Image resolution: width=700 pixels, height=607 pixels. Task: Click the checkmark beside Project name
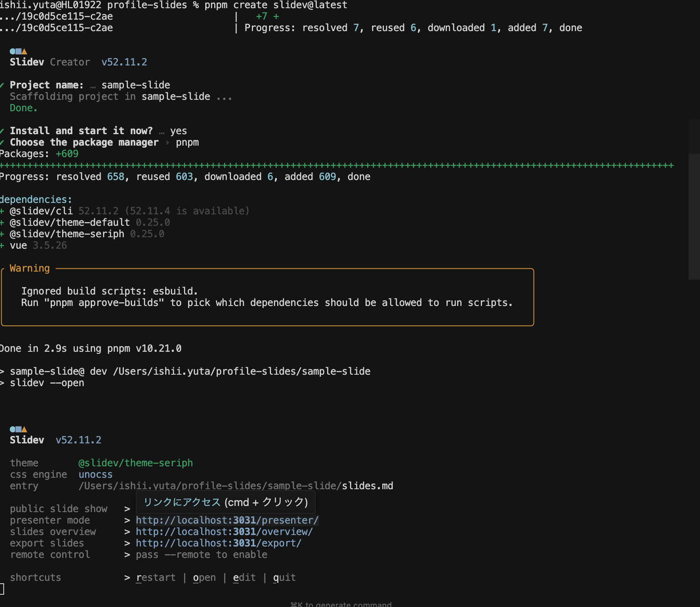pos(2,85)
